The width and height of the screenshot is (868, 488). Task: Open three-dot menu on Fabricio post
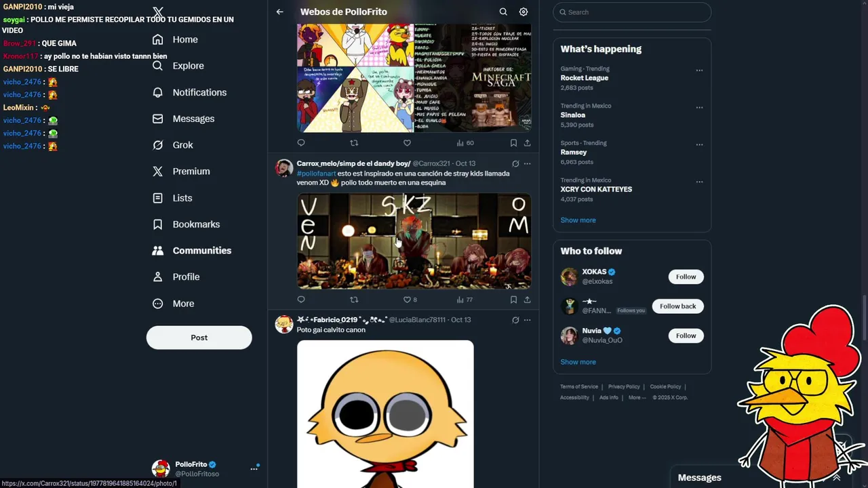527,320
